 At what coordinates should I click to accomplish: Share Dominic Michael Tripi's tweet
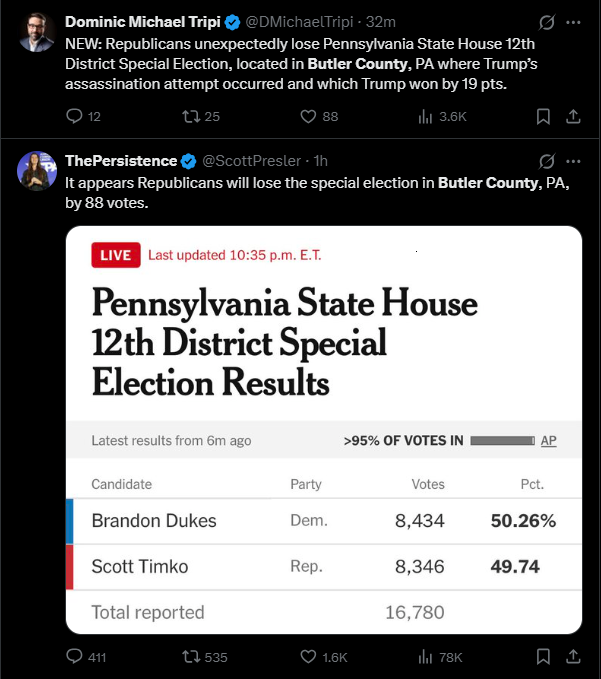click(x=573, y=116)
